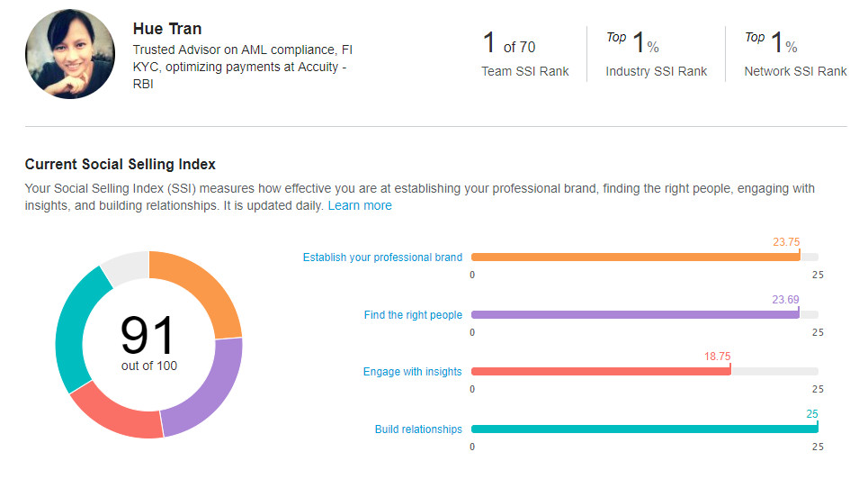Click the red Engage with insights bar
This screenshot has height=497, width=868.
click(601, 371)
